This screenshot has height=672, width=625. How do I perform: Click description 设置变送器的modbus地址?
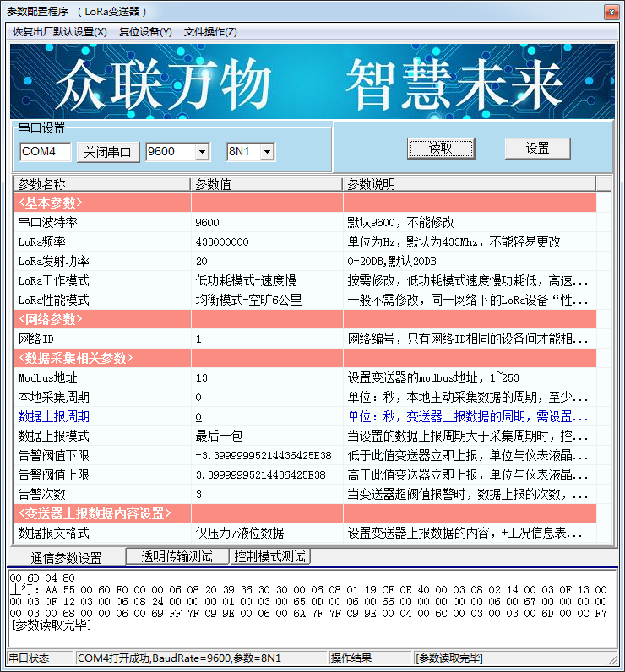pos(433,378)
